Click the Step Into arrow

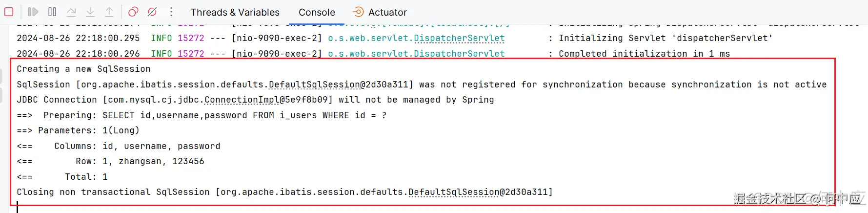pos(90,12)
